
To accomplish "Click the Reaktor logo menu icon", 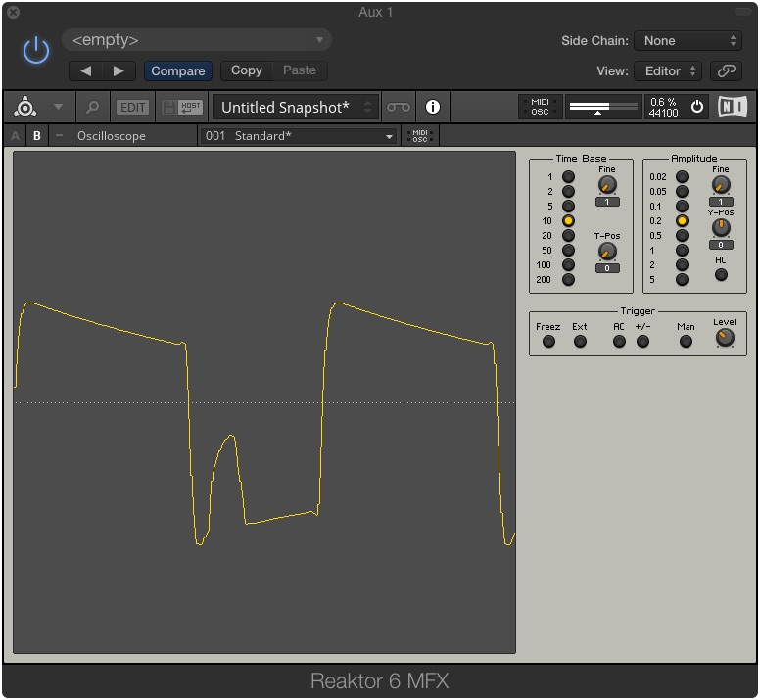I will tap(25, 107).
